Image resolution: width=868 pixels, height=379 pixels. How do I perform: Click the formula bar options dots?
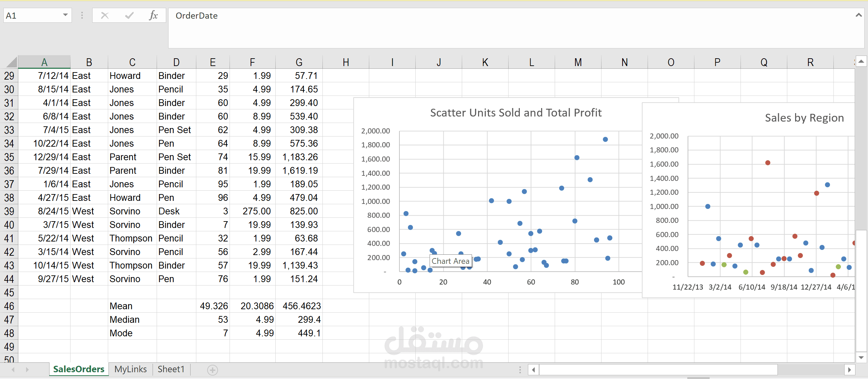(82, 16)
